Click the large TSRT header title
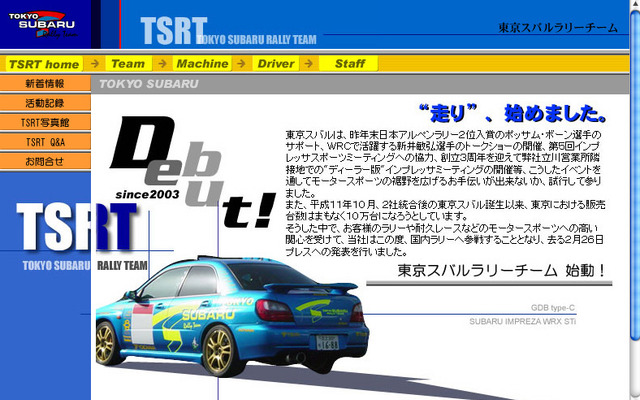640x400 pixels. [173, 31]
